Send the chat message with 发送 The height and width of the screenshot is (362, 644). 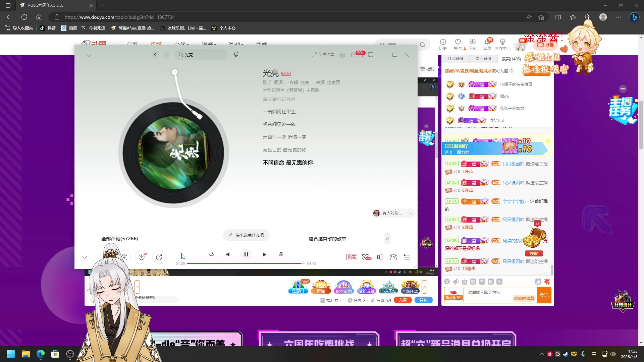tap(544, 295)
